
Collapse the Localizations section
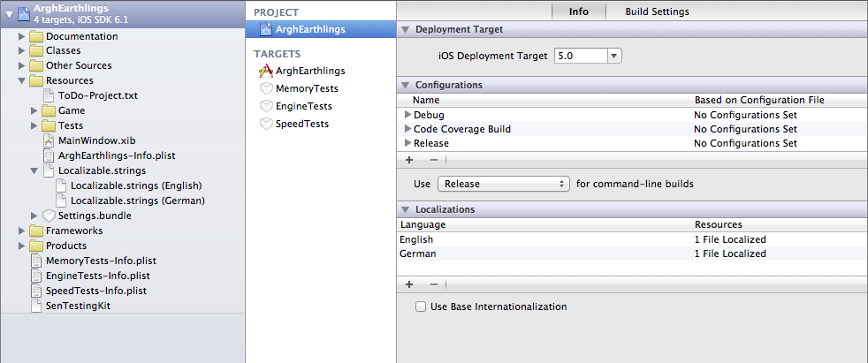point(405,209)
